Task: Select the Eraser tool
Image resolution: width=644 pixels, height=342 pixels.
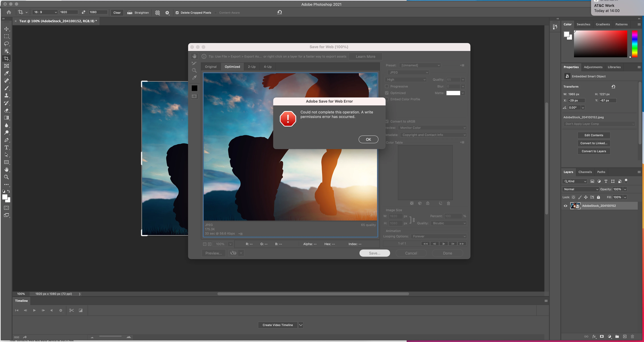Action: (7, 110)
